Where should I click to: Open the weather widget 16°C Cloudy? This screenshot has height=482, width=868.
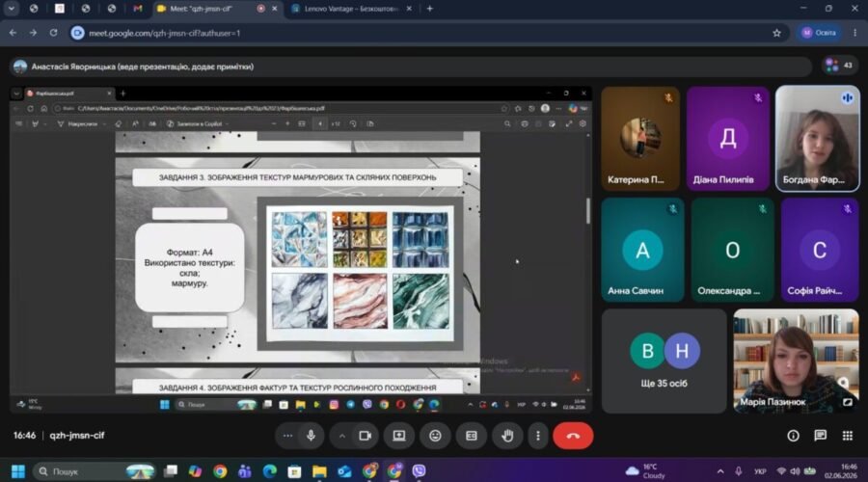645,471
